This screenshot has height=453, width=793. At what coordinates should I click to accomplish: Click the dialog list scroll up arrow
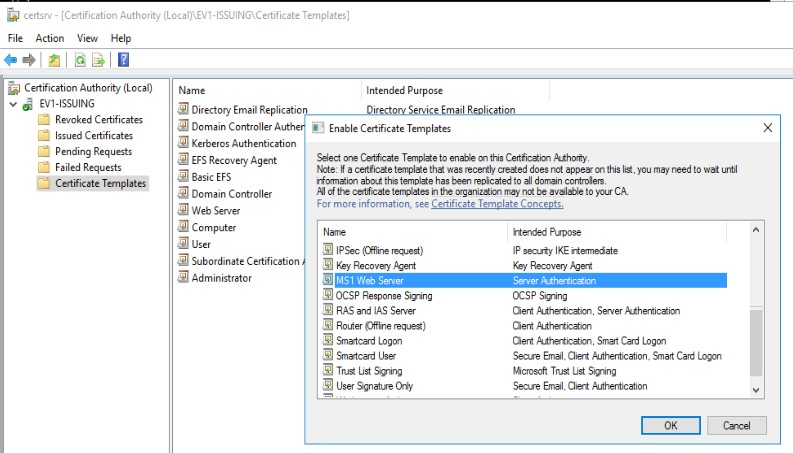pyautogui.click(x=756, y=230)
